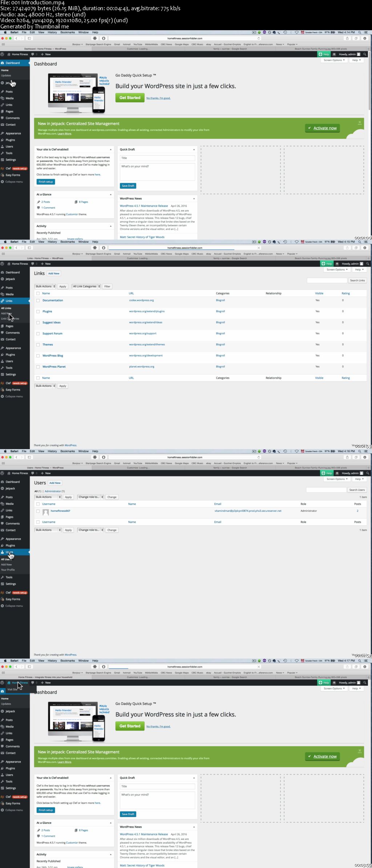Viewport: 372px width, 868px height.
Task: Click the Safari stop-loading X in the Links frame
Action: pyautogui.click(x=259, y=248)
